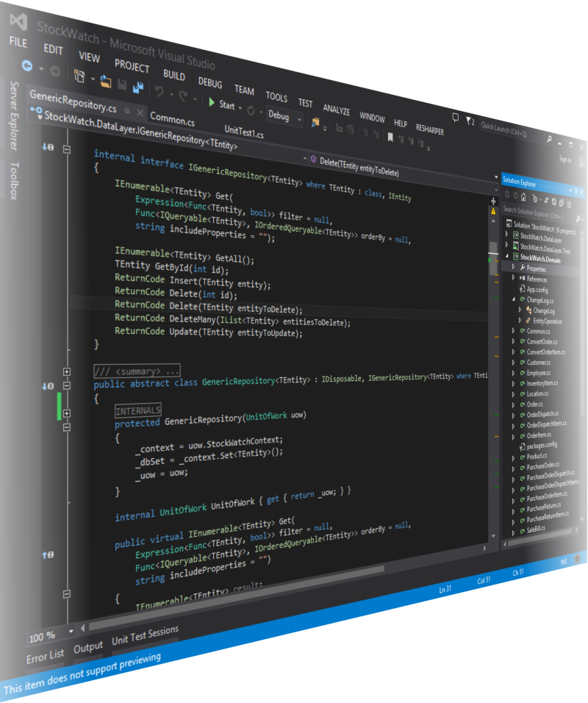
Task: Click the Sign in link
Action: (x=565, y=159)
